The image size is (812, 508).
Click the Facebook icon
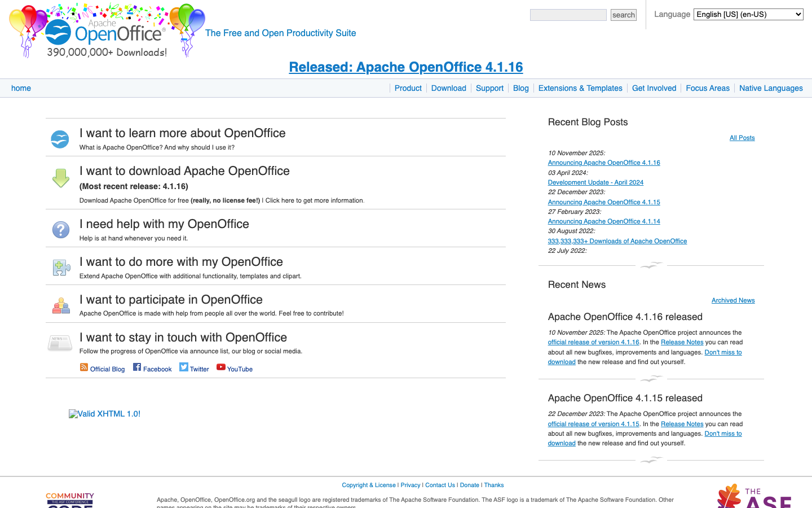point(137,367)
